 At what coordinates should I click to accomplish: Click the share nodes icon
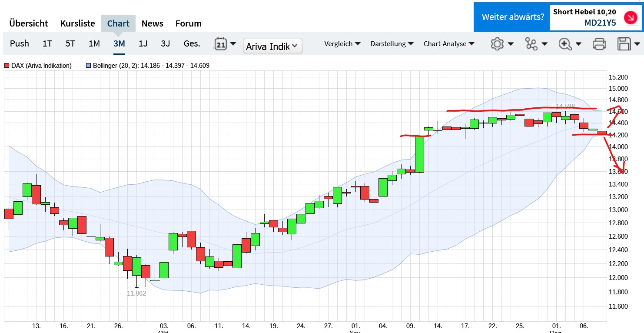pyautogui.click(x=531, y=44)
